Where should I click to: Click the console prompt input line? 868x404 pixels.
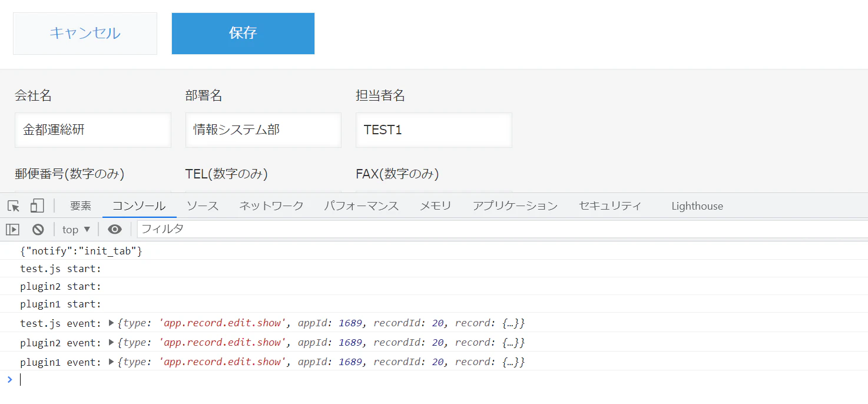(442, 379)
